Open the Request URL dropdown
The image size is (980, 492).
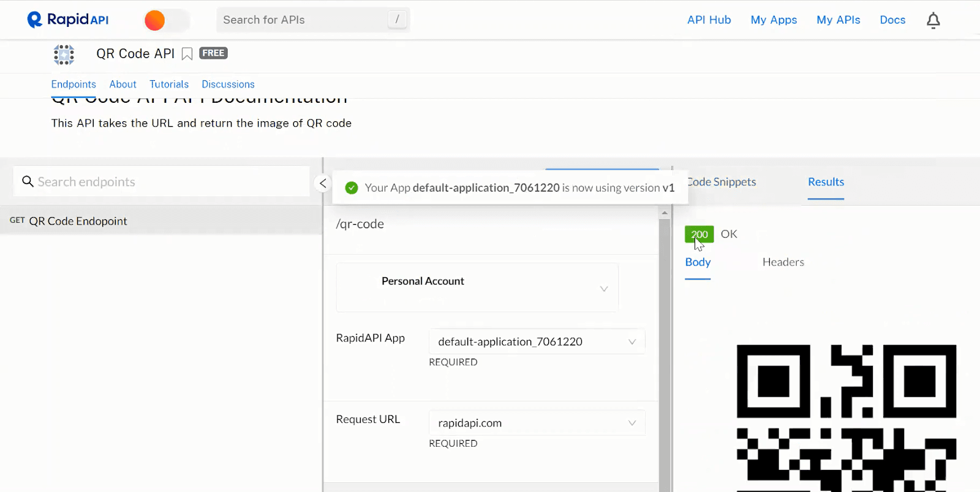click(537, 423)
